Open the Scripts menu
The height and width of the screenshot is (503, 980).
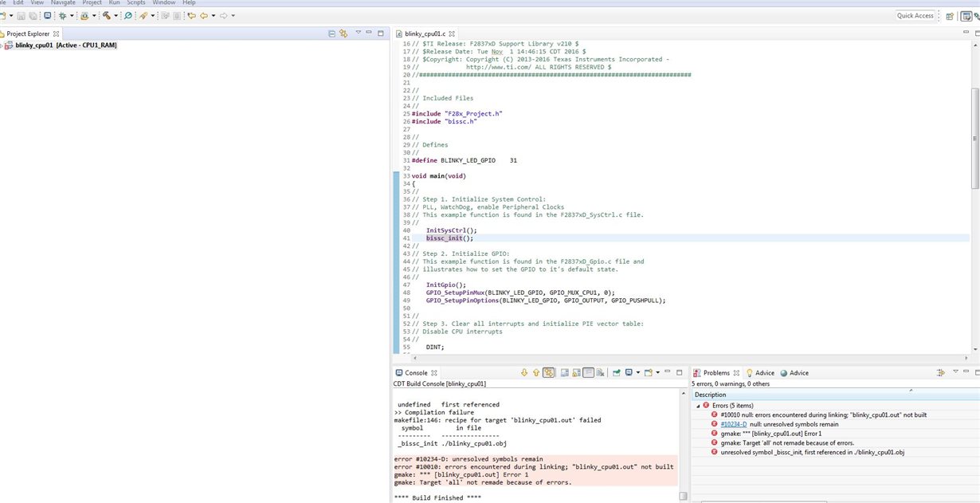coord(136,3)
